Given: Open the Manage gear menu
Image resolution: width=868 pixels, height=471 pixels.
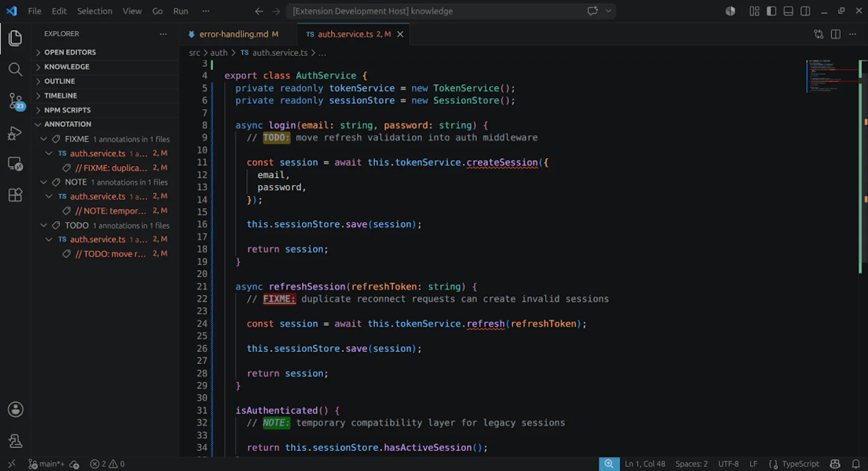Looking at the screenshot, I should [x=15, y=441].
